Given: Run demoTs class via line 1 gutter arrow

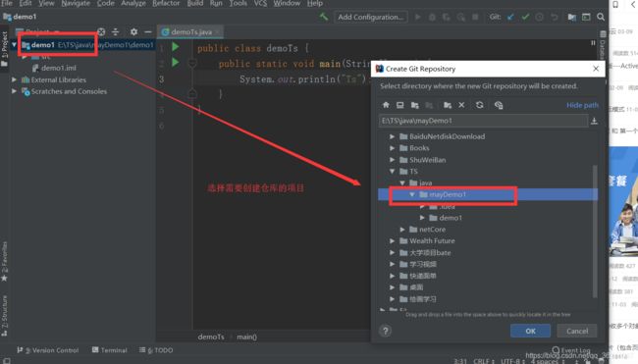Looking at the screenshot, I should 176,47.
